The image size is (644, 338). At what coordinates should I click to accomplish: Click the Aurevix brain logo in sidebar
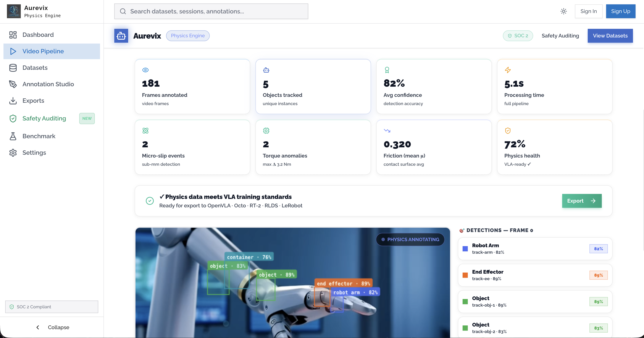pos(14,11)
